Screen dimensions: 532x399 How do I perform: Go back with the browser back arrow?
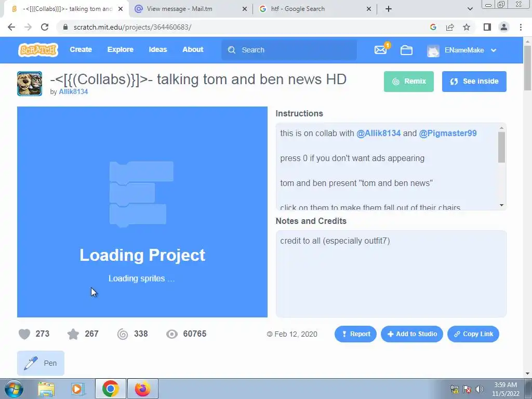point(11,27)
